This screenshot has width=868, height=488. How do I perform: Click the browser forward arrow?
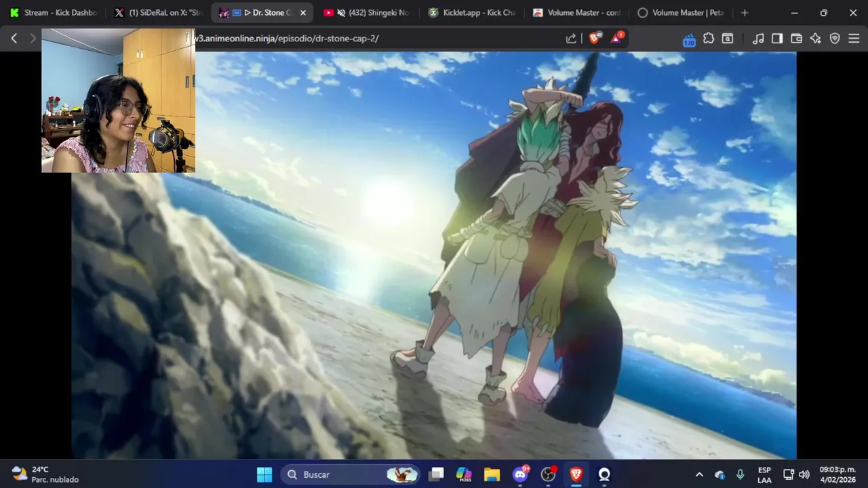[33, 39]
